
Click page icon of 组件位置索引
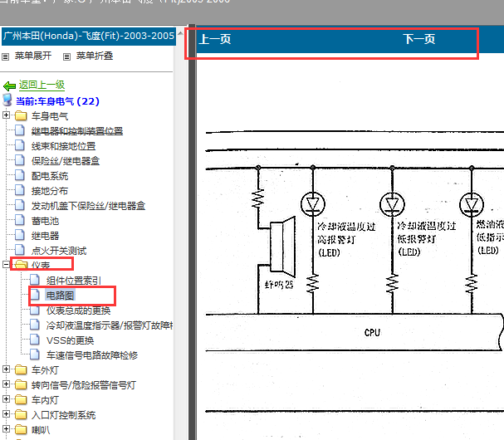coord(35,280)
